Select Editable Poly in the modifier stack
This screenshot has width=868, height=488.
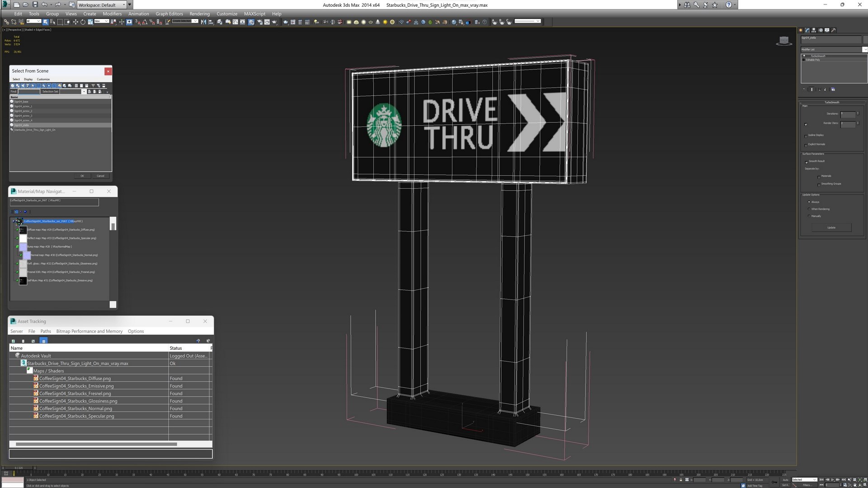pos(813,60)
